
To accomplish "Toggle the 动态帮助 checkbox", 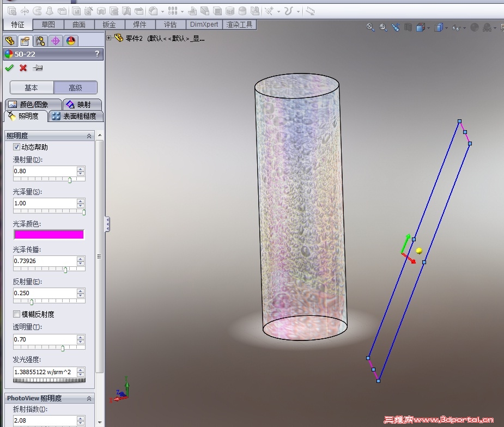I will point(16,147).
